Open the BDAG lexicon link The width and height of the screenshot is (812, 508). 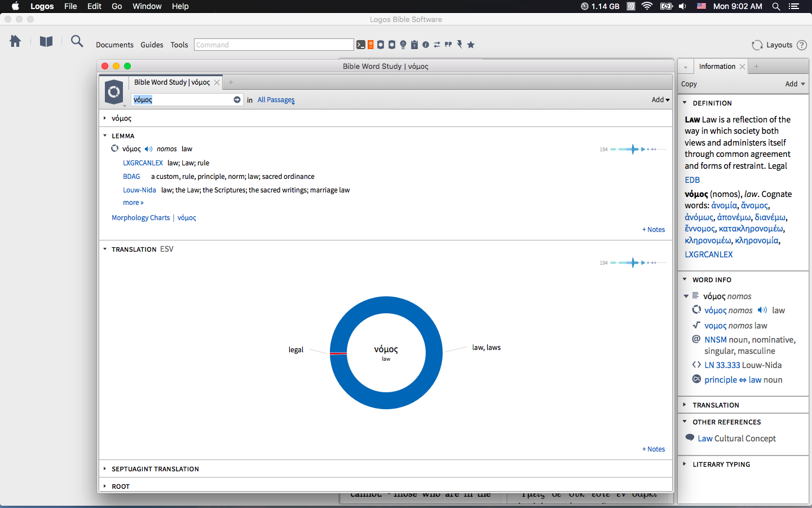coord(131,176)
